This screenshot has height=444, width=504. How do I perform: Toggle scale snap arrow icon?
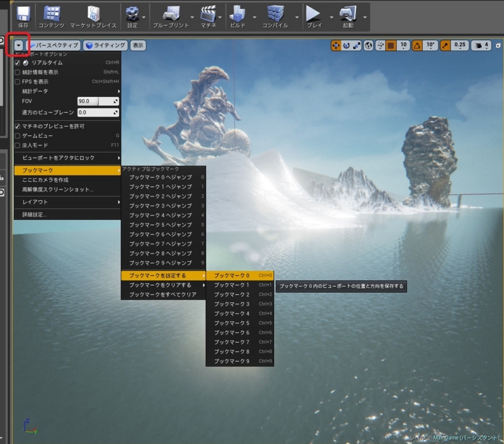445,45
